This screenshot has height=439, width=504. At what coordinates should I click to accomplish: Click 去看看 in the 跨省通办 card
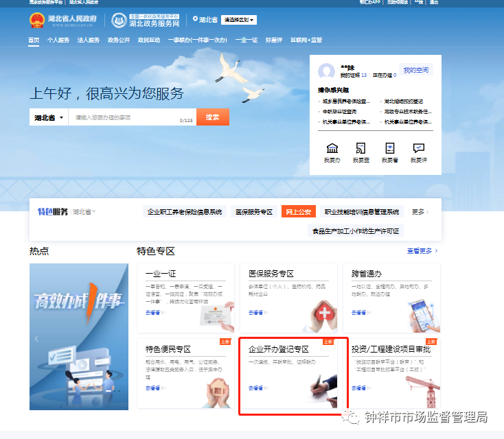pyautogui.click(x=361, y=313)
